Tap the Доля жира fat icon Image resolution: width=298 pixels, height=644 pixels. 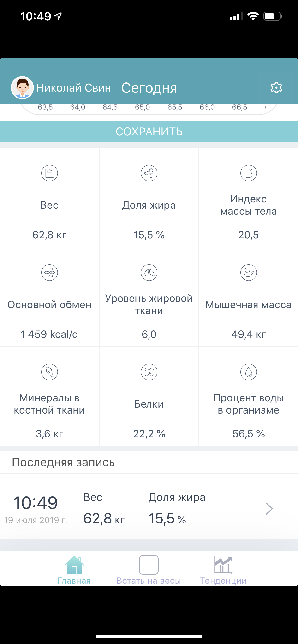(149, 173)
